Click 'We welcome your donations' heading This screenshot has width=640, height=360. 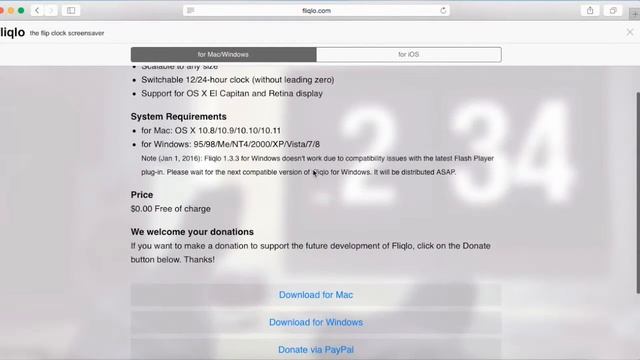point(192,232)
